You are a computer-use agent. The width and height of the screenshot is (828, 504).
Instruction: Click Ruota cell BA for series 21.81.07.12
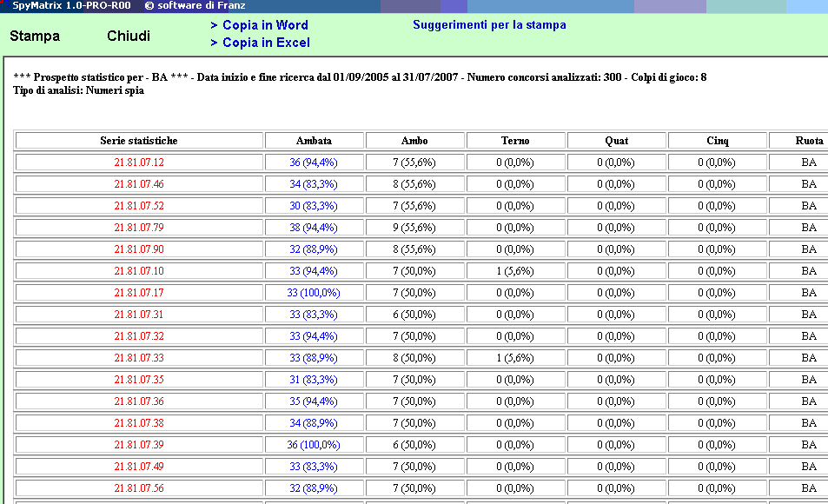coord(809,162)
